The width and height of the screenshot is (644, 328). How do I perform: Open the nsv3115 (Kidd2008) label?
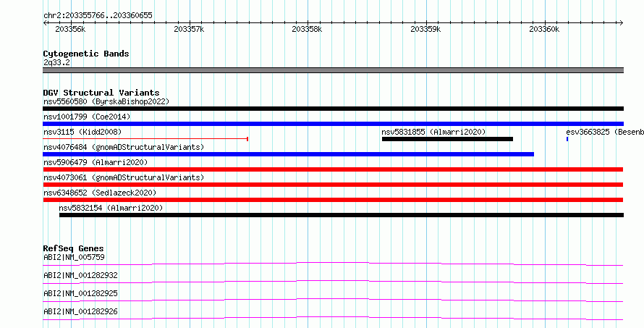(x=82, y=132)
